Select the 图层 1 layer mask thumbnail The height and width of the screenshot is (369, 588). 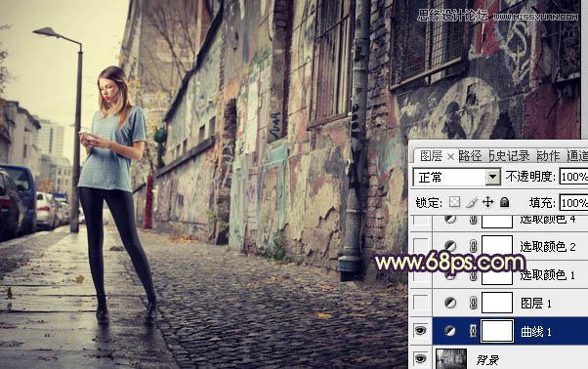[497, 303]
